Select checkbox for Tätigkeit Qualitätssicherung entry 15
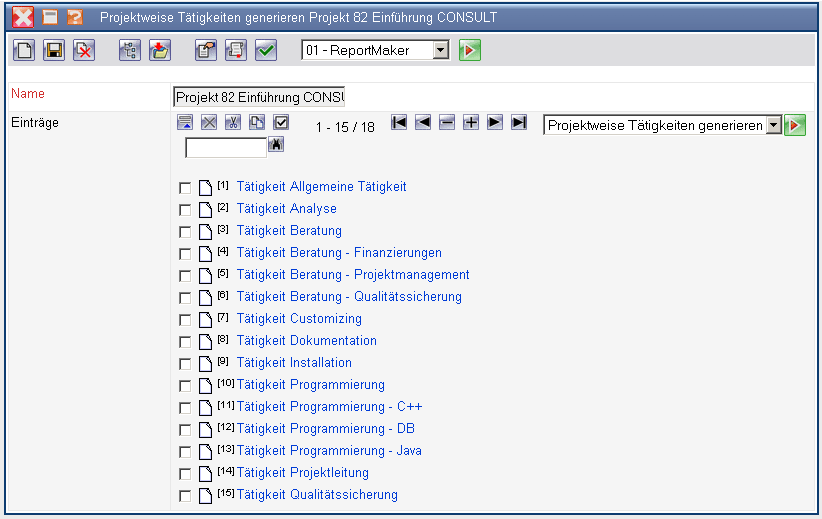The width and height of the screenshot is (822, 519). 185,496
